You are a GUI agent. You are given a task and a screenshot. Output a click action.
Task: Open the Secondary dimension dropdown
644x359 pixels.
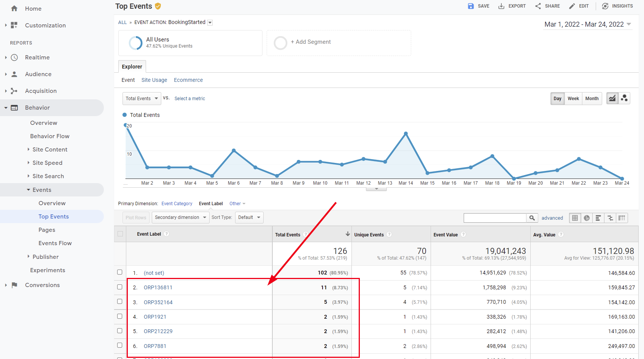coord(181,217)
